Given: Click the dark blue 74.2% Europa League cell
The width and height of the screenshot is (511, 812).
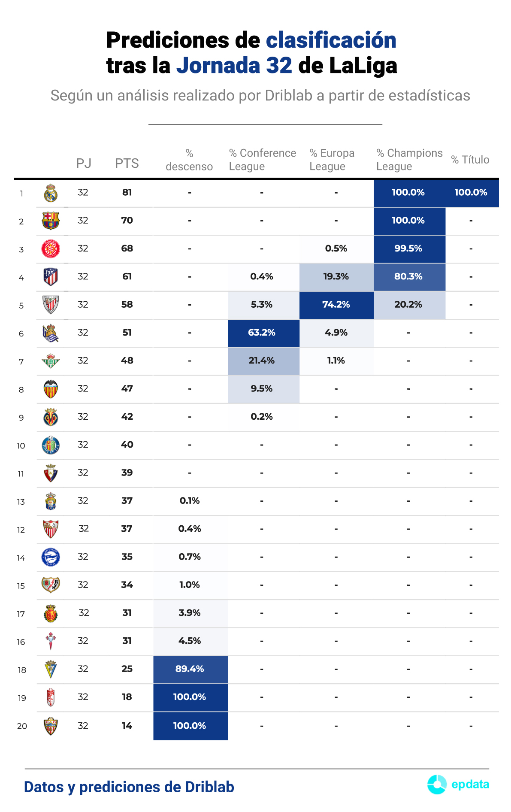Looking at the screenshot, I should (336, 305).
